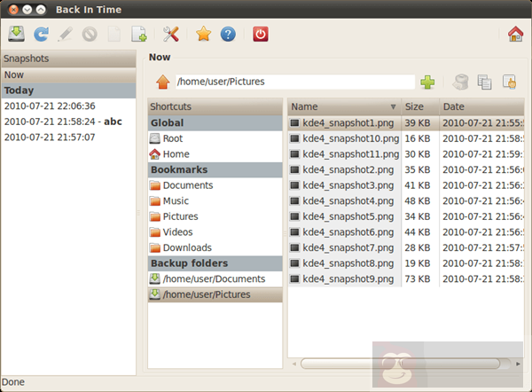Select backup folder /home/user/Documents
The width and height of the screenshot is (532, 392).
(215, 279)
